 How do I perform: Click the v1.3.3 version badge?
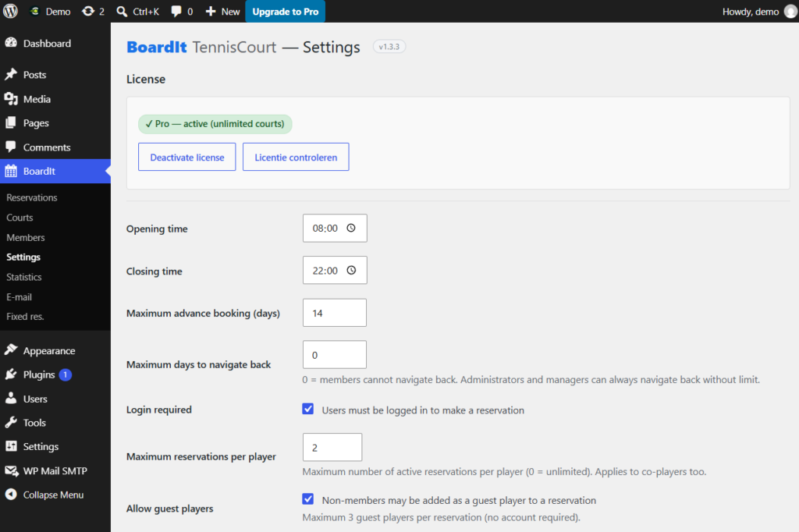389,47
